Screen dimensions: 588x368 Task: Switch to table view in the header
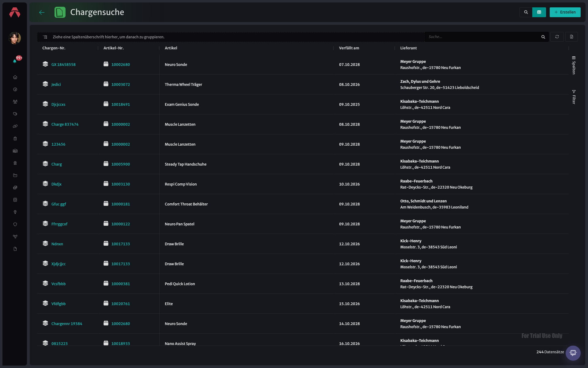point(539,12)
